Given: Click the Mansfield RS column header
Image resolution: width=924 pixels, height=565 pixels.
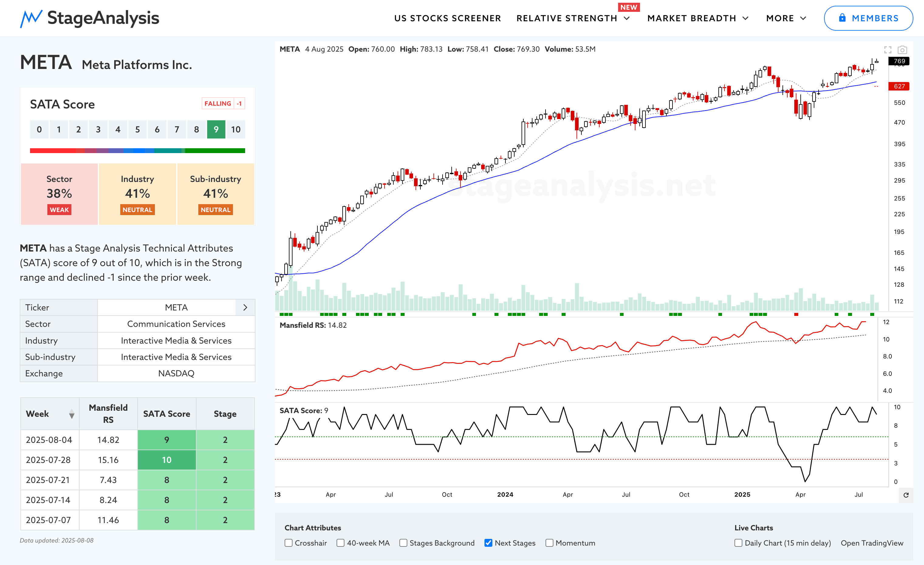Looking at the screenshot, I should click(108, 414).
